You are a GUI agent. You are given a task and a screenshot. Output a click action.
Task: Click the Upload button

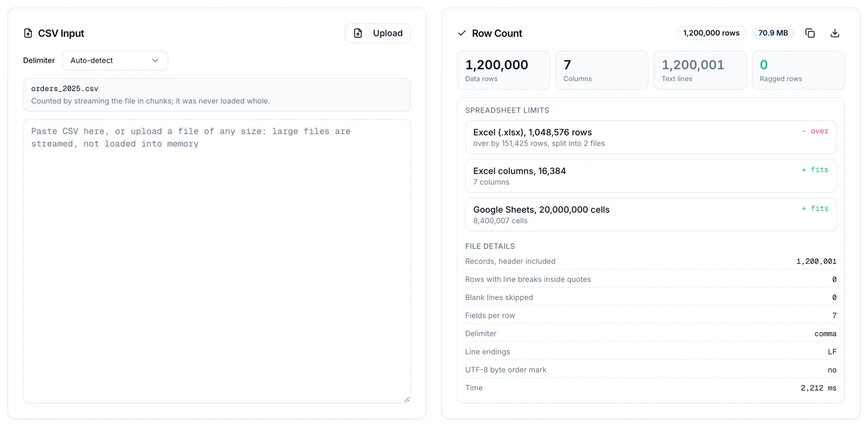378,33
